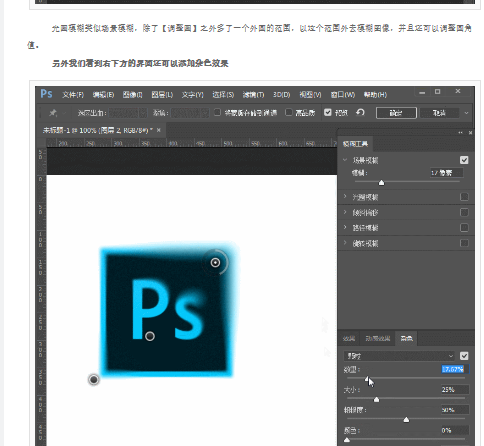Open the 视图(V) menu
Screen dimensions: 484x446
[x=310, y=95]
